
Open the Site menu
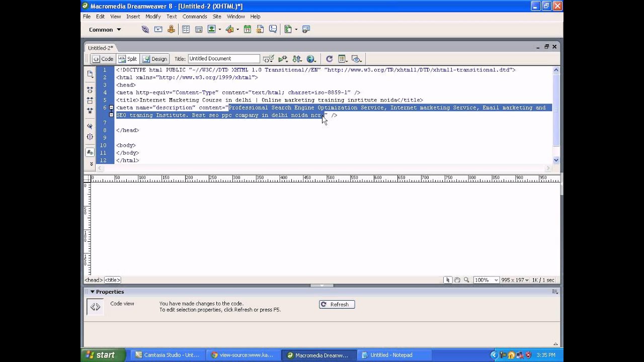pos(217,17)
